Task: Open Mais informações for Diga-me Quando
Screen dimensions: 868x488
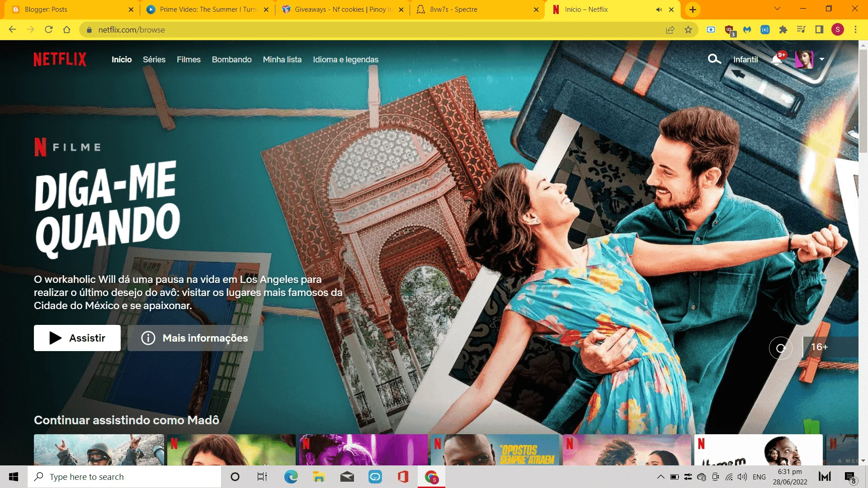Action: [x=195, y=338]
